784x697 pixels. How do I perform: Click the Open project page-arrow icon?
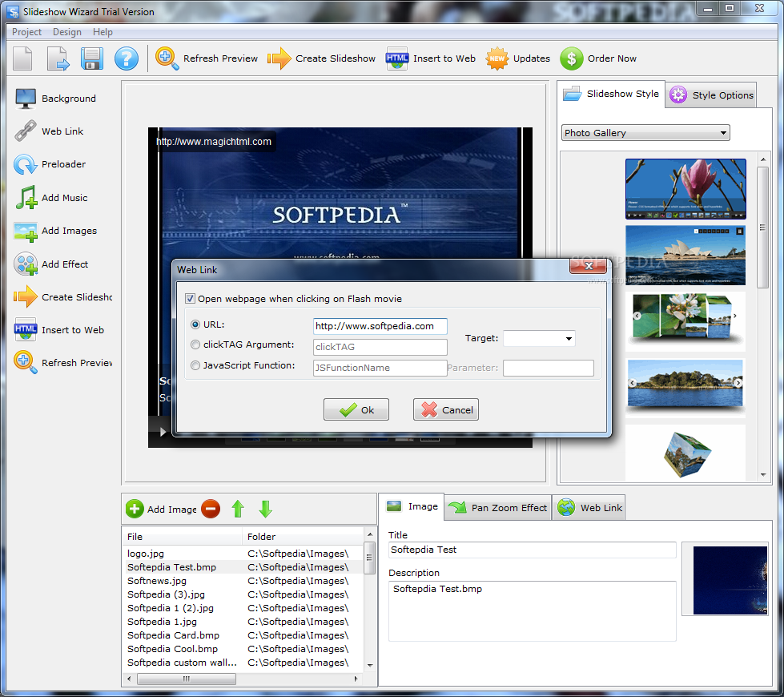58,58
